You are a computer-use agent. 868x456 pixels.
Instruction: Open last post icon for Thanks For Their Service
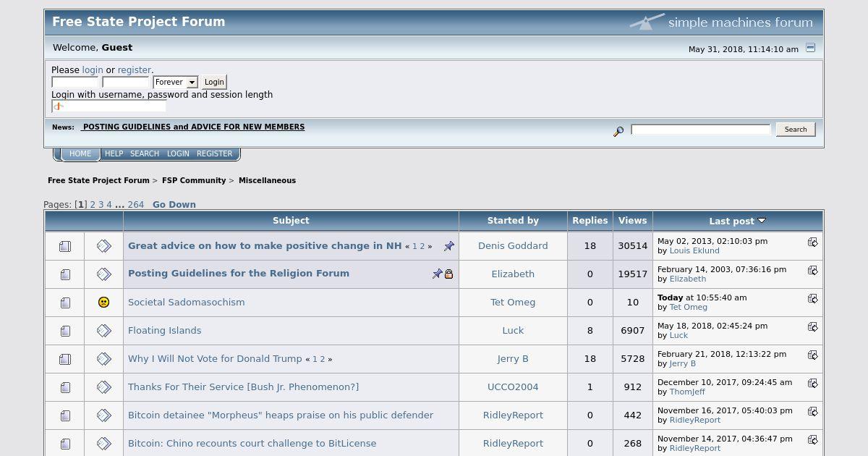[812, 384]
